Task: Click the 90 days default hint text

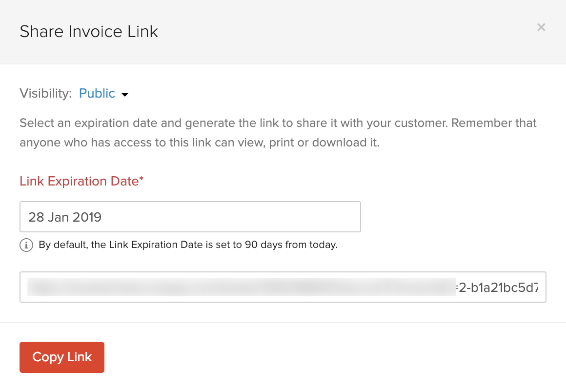Action: pyautogui.click(x=188, y=245)
